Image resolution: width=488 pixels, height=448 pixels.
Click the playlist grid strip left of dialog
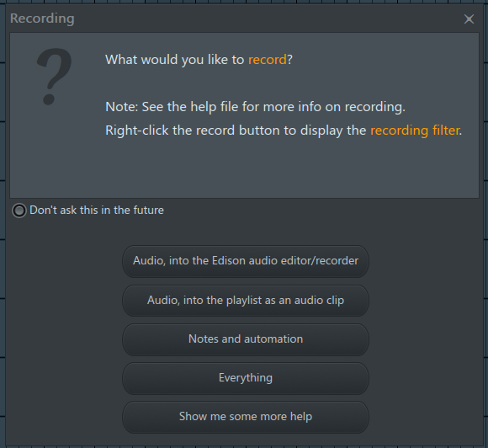[3, 224]
